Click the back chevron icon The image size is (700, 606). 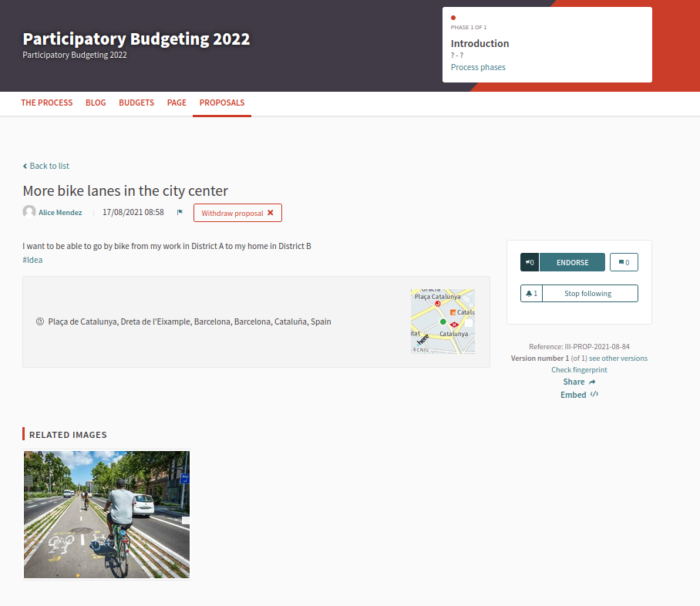25,166
